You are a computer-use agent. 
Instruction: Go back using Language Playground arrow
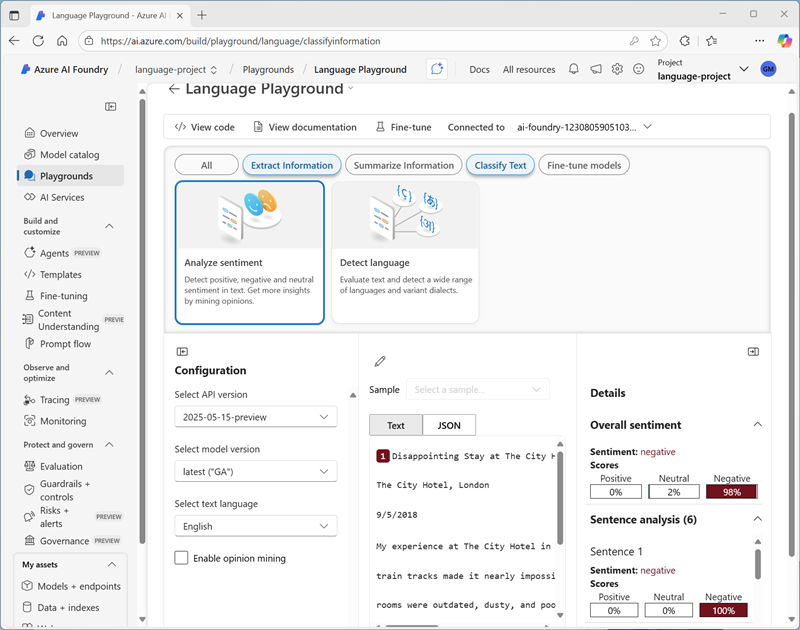pyautogui.click(x=174, y=89)
